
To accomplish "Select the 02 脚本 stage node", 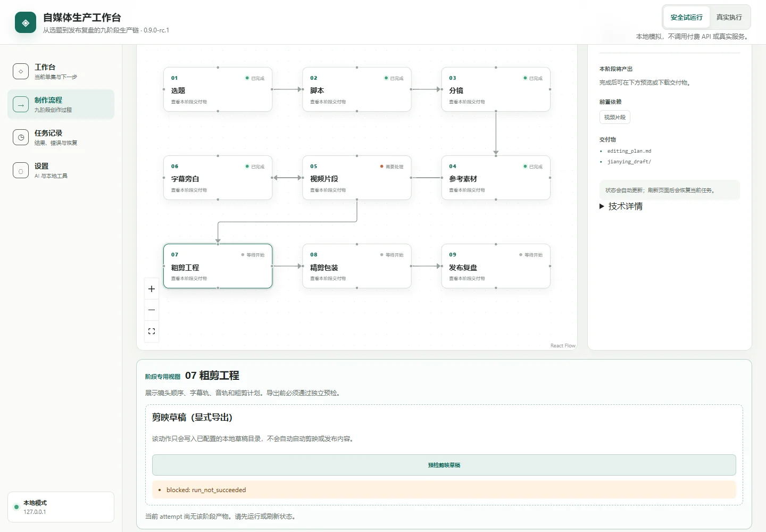I will (357, 89).
